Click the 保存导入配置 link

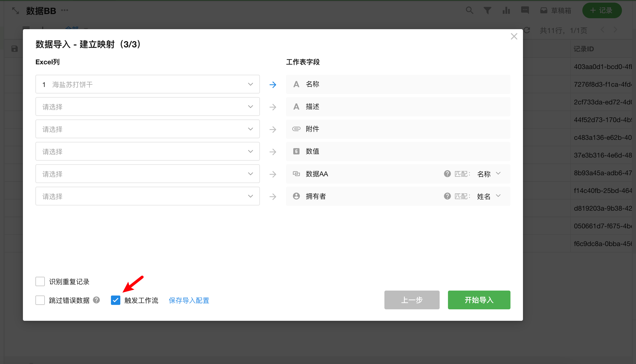[189, 300]
